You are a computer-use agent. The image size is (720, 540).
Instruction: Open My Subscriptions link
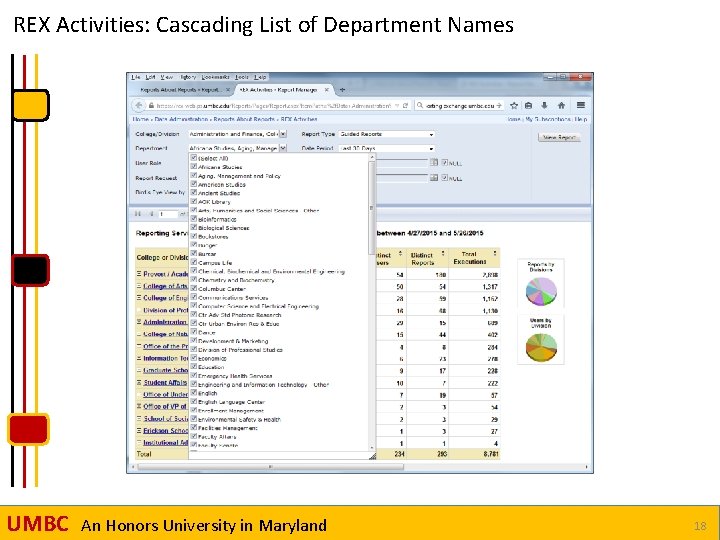pyautogui.click(x=548, y=119)
